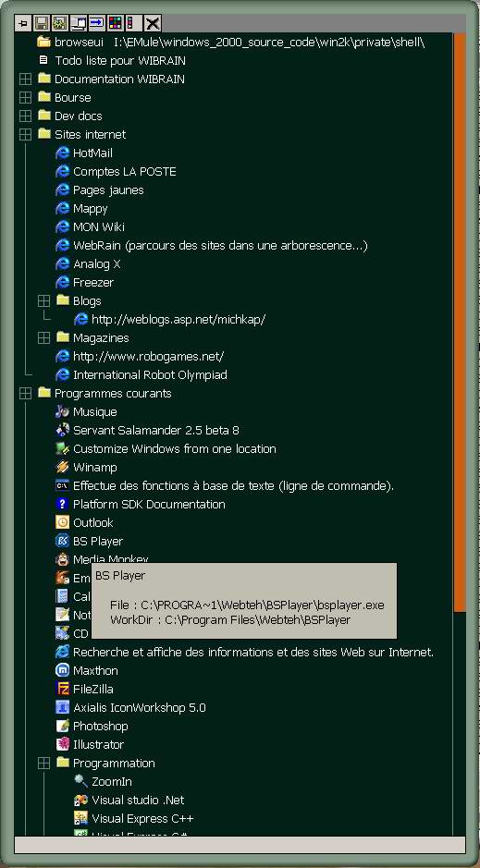Collapse the Sites internet folder

pyautogui.click(x=25, y=135)
